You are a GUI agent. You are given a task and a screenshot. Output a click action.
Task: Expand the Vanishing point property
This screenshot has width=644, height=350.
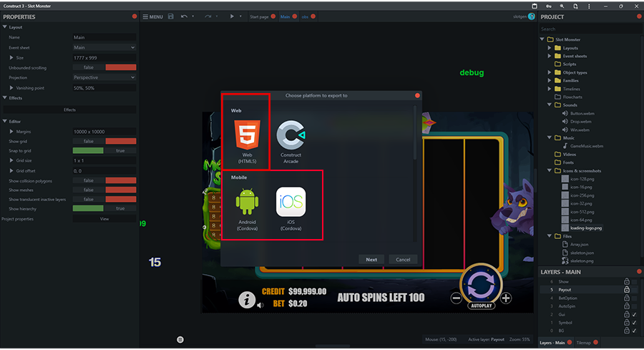[11, 87]
